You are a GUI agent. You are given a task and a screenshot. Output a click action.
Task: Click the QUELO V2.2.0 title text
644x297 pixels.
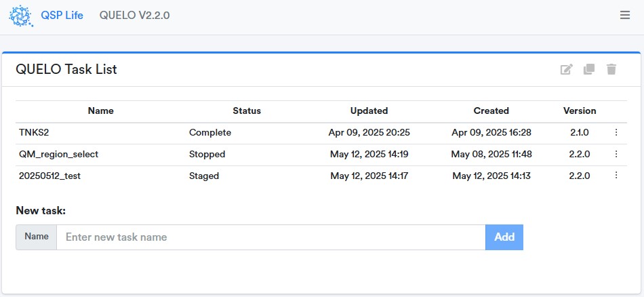[x=134, y=16]
